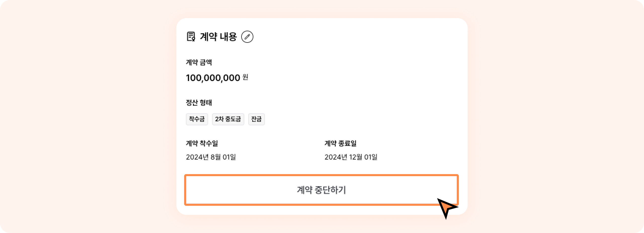This screenshot has height=233, width=644.
Task: Click the 정산 형태 label
Action: pos(199,102)
